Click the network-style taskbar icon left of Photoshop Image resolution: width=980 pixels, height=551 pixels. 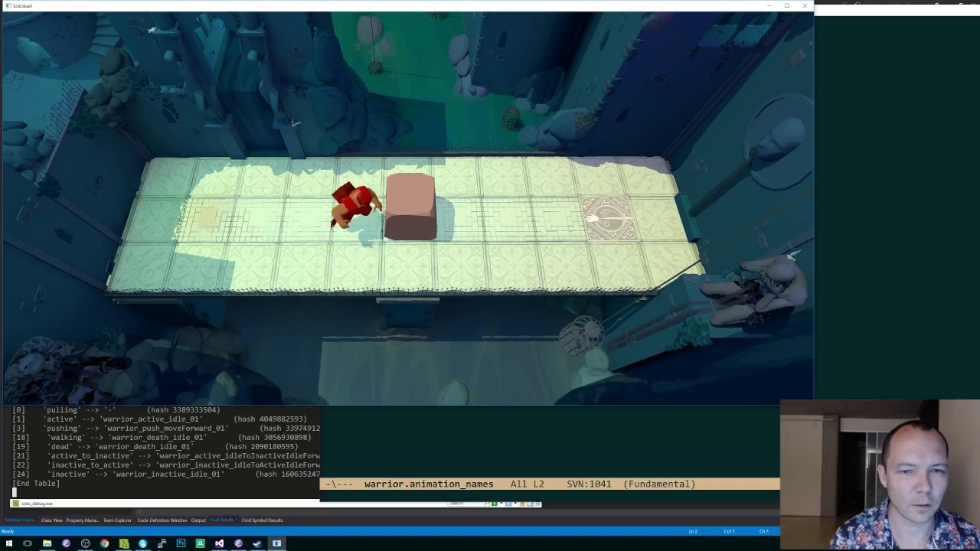pyautogui.click(x=162, y=543)
